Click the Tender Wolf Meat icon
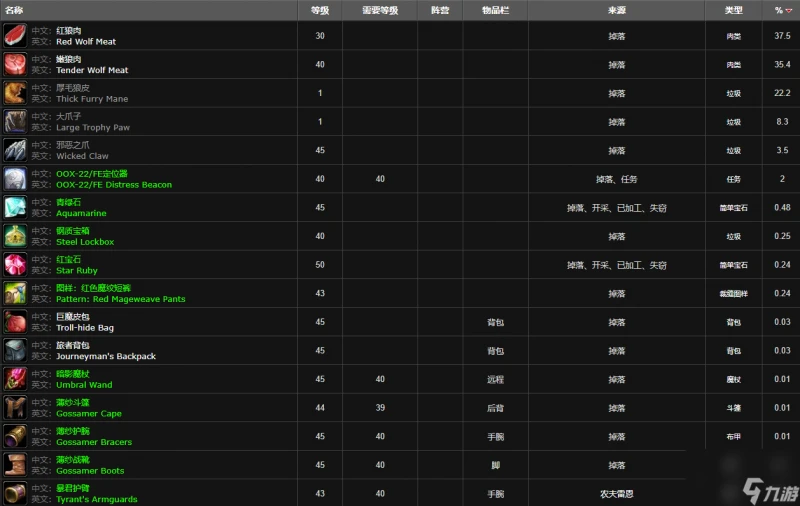Viewport: 800px width, 506px height. pos(15,65)
